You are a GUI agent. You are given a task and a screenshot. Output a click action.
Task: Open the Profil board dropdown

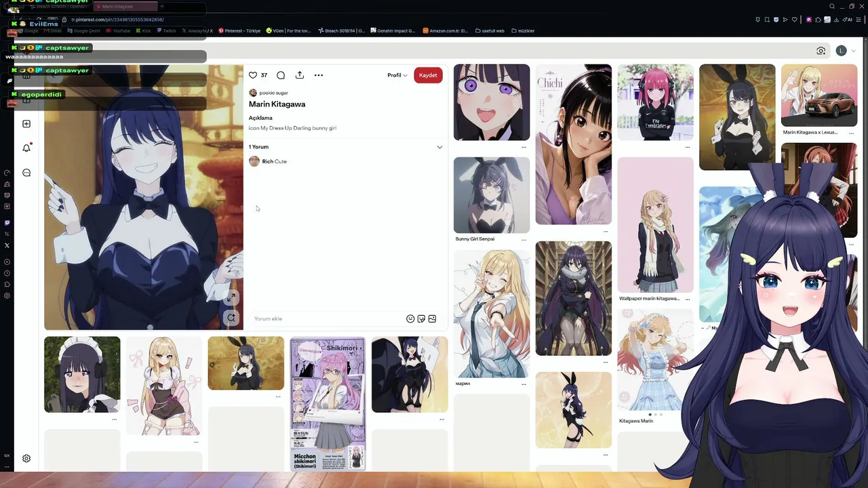(397, 75)
